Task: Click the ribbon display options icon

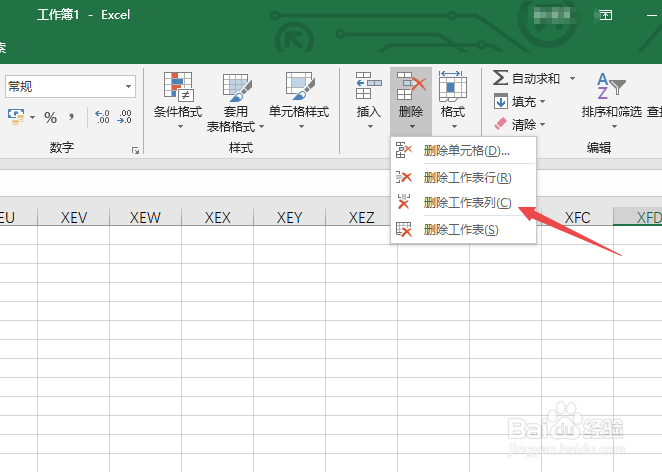Action: (606, 16)
